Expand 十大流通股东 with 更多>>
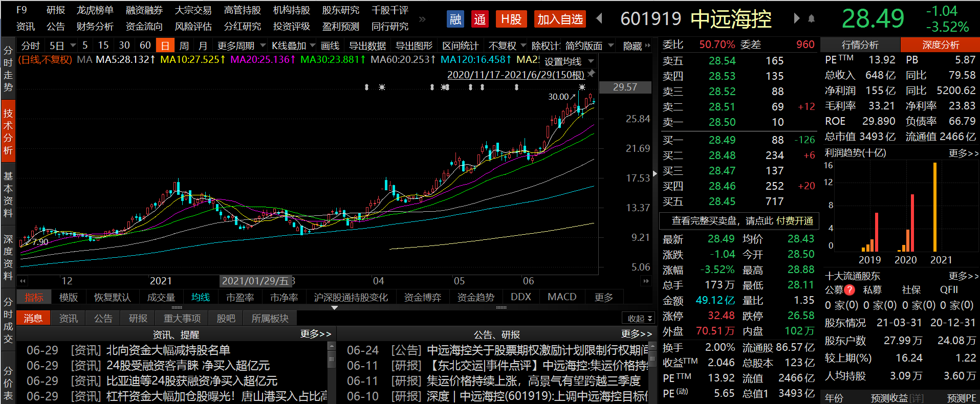 coord(963,276)
